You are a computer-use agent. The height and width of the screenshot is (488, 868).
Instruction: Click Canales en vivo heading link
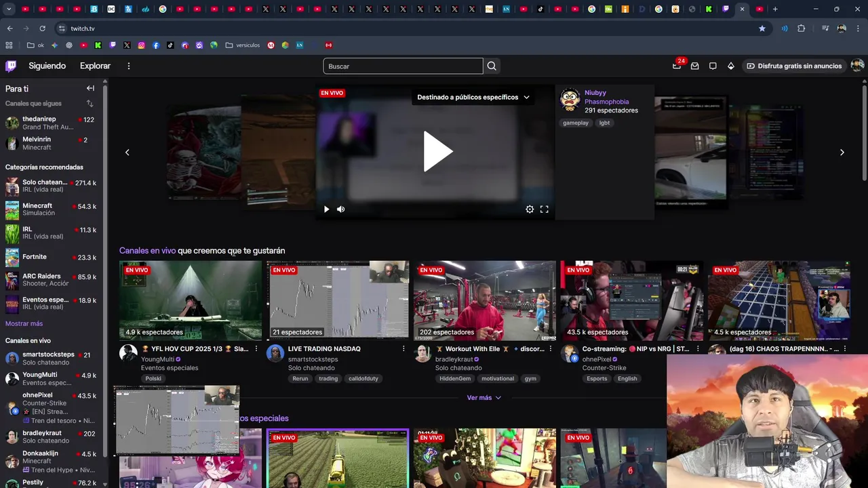147,251
